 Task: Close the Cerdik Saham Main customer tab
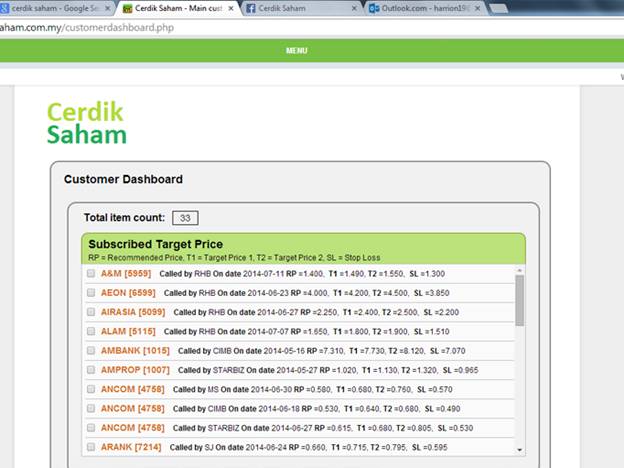tap(231, 8)
